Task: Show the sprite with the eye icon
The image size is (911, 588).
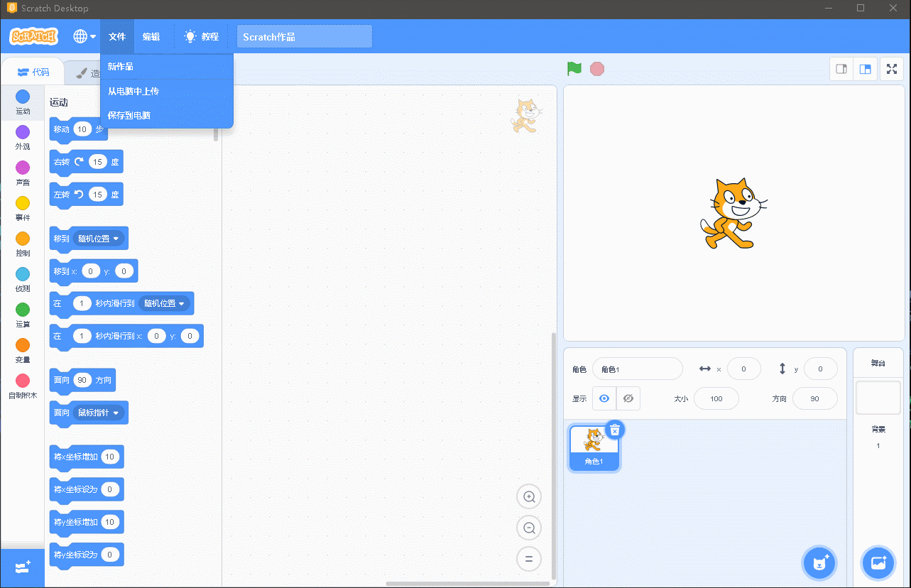Action: pos(604,398)
